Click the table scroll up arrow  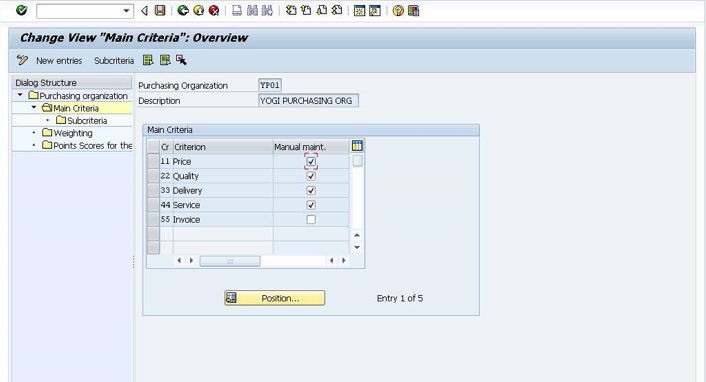pyautogui.click(x=357, y=235)
